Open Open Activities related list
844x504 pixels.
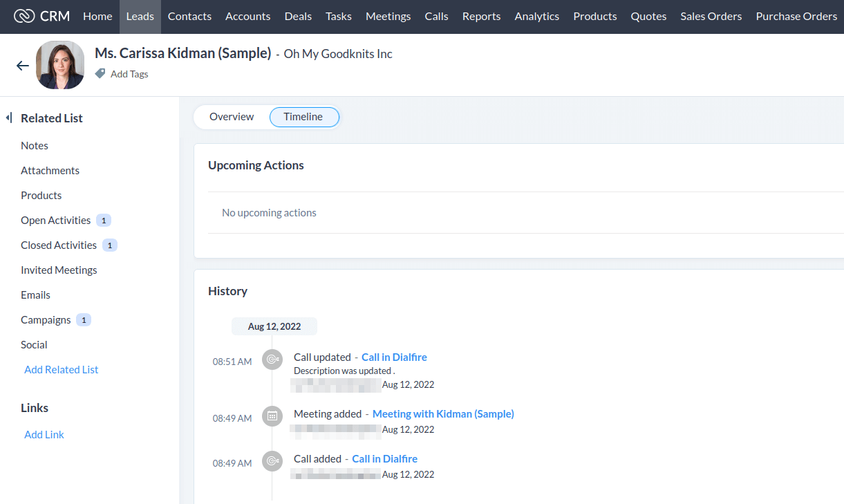click(56, 221)
